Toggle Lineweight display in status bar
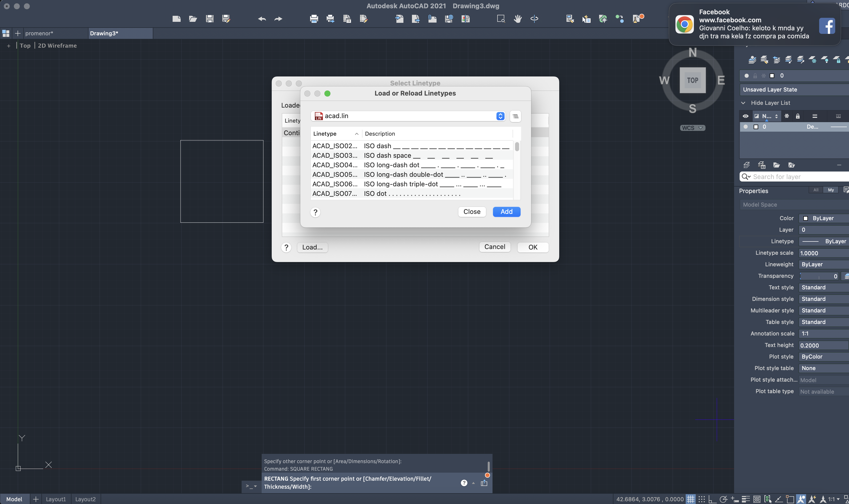 click(x=746, y=499)
